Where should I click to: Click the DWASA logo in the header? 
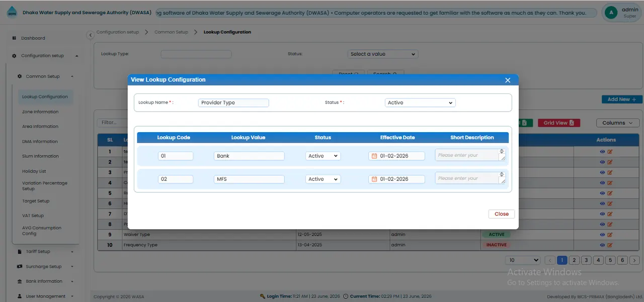pyautogui.click(x=12, y=13)
